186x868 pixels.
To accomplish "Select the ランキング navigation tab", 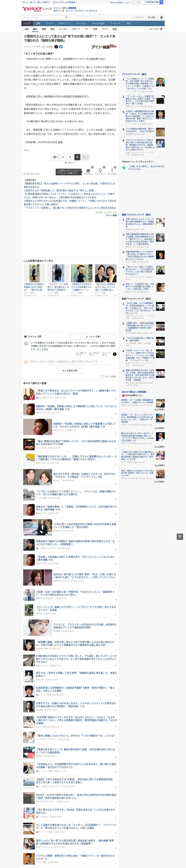I will point(115,24).
